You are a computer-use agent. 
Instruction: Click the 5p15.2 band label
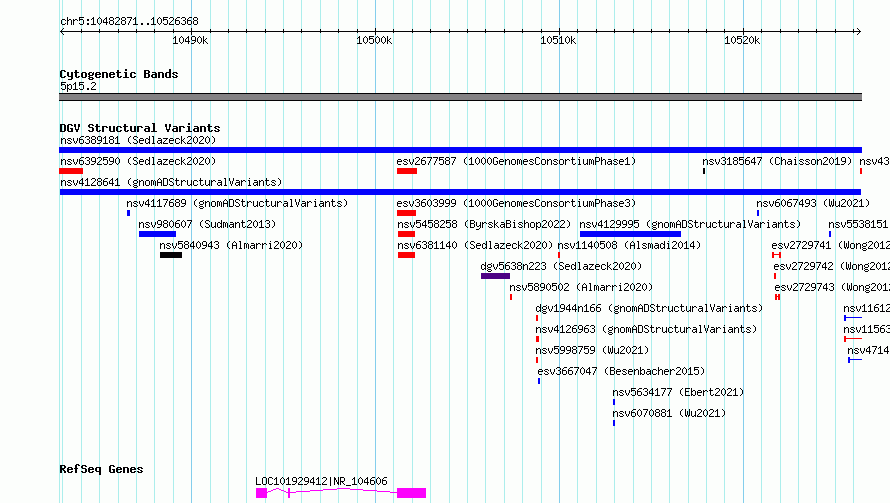78,86
